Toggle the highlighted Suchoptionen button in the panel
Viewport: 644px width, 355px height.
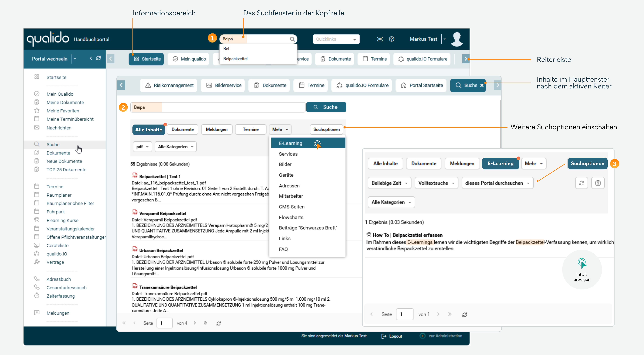pyautogui.click(x=588, y=164)
